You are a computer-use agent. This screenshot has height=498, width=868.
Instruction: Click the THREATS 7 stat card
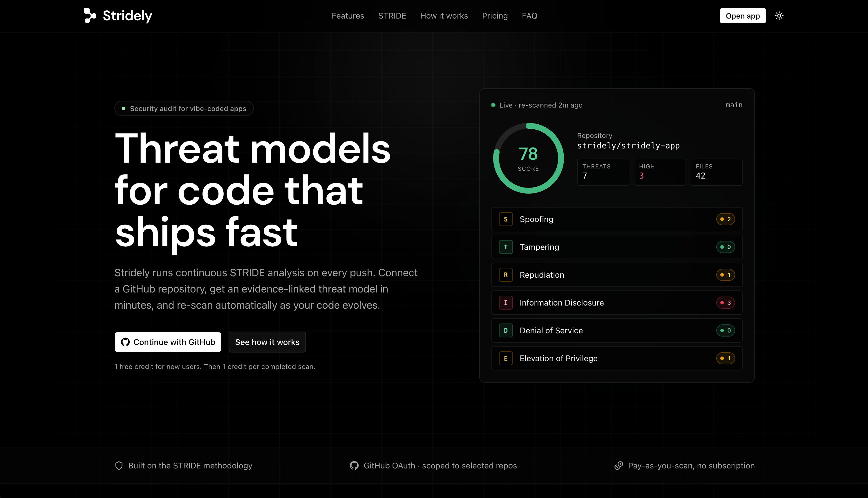[603, 172]
